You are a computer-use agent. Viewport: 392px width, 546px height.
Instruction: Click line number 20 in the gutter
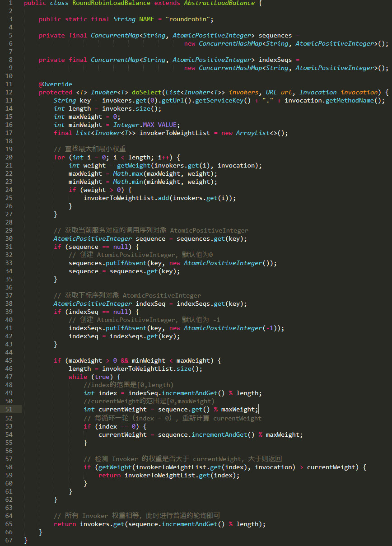9,158
